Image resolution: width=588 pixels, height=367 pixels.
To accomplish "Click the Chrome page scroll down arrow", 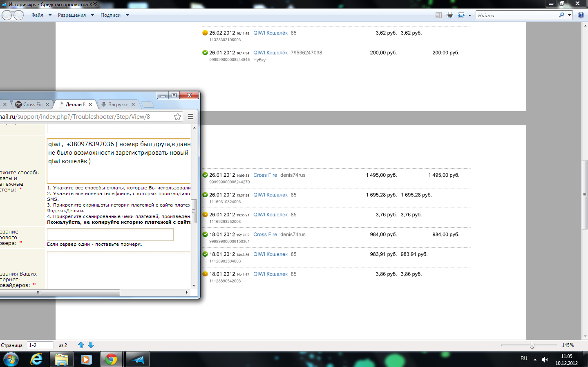I will (x=194, y=286).
